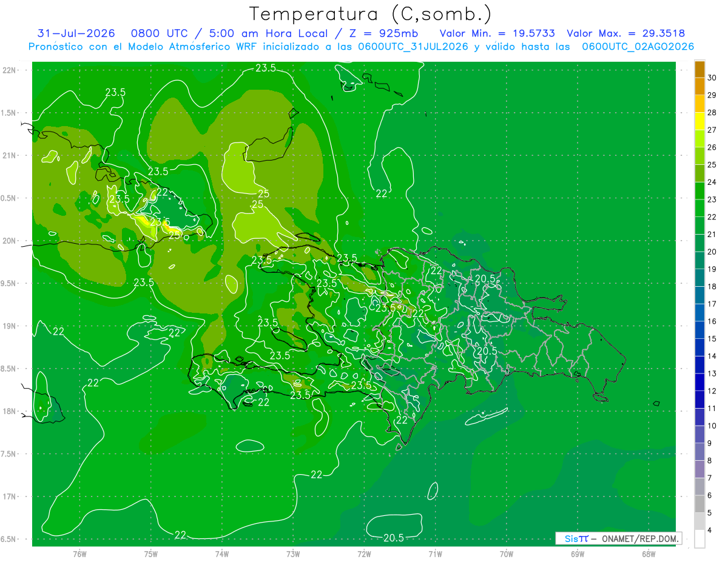728x562 pixels.
Task: Click the date "31-Jul-2026" in header
Action: pyautogui.click(x=75, y=33)
